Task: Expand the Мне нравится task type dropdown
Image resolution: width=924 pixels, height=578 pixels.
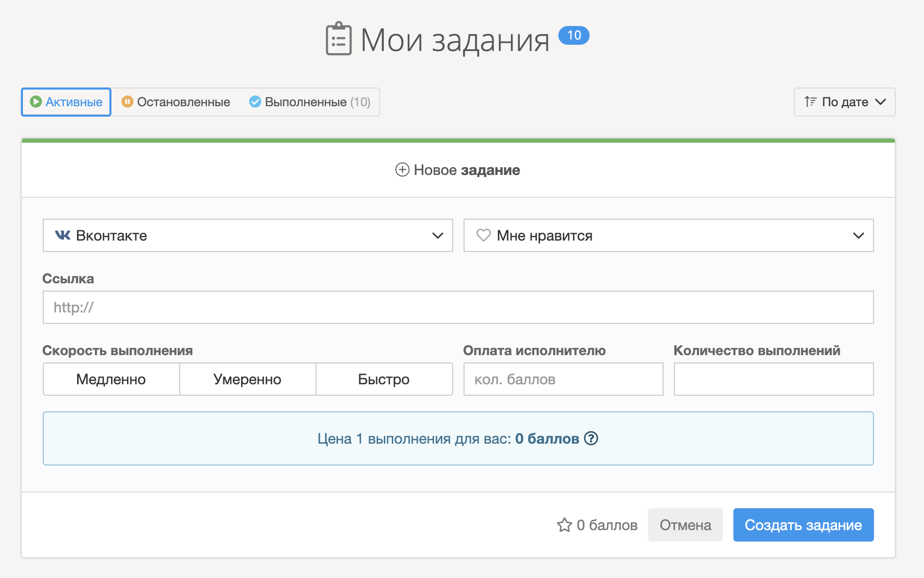Action: point(668,235)
